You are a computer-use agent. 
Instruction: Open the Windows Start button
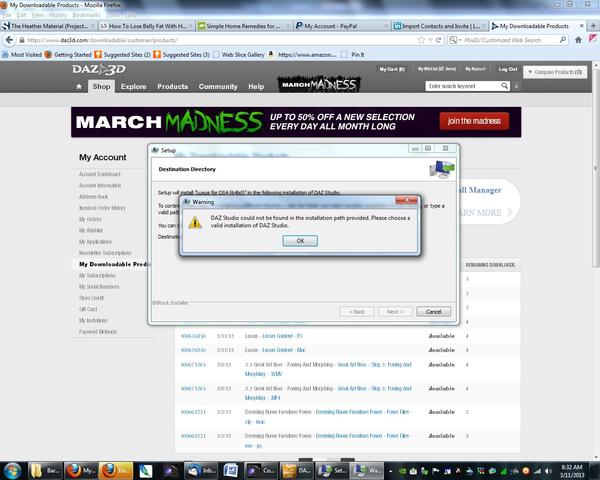click(13, 470)
